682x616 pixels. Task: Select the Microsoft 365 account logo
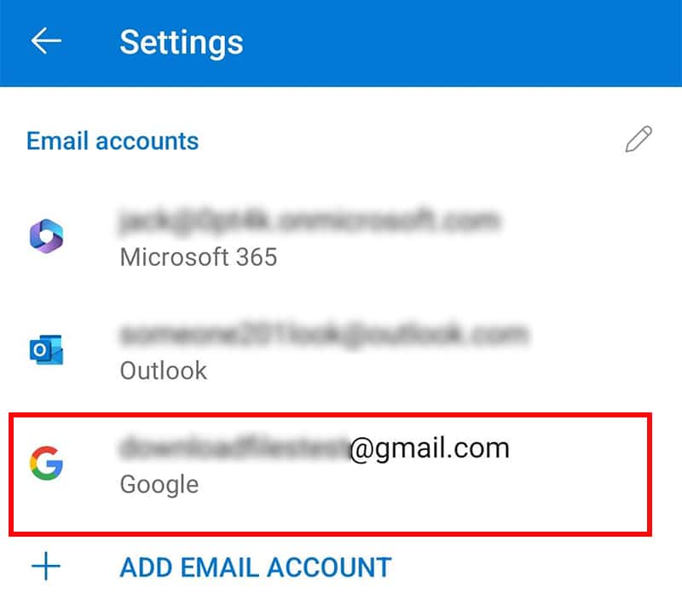pos(47,237)
